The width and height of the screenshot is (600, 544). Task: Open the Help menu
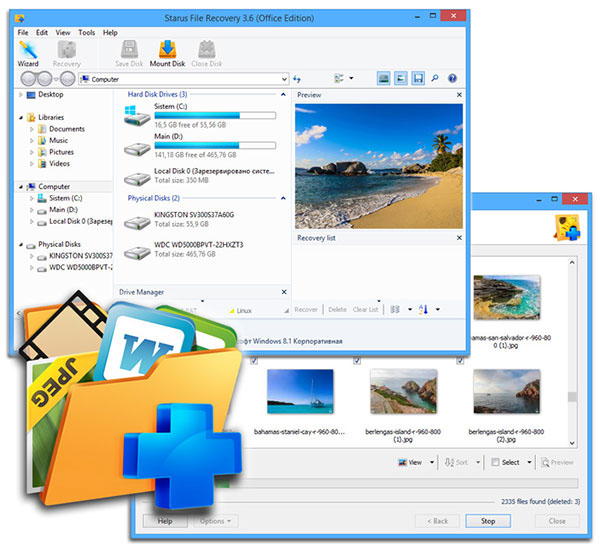click(x=110, y=33)
